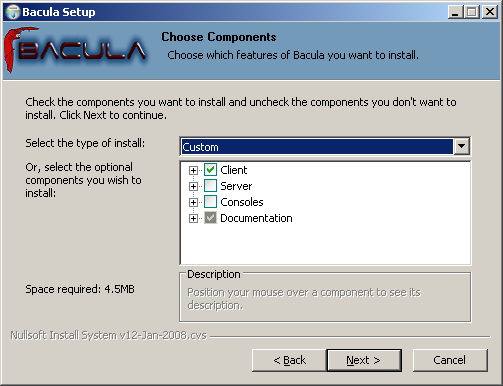Cancel the Bacula setup

click(x=450, y=360)
